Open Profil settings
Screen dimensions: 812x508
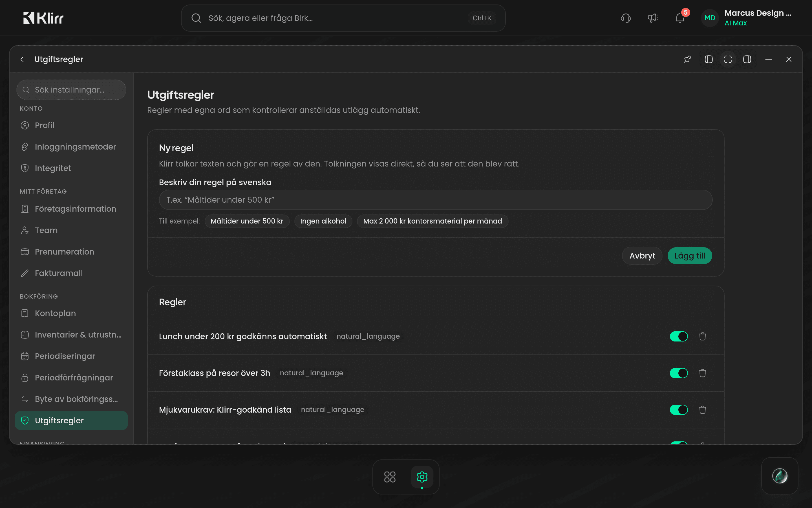pyautogui.click(x=71, y=125)
